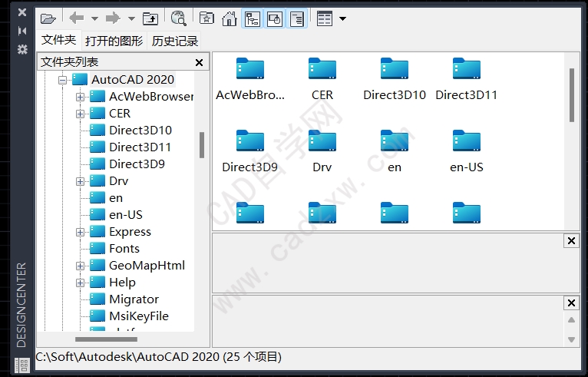Click the Drv folder in content area
This screenshot has height=377, width=588.
pos(322,151)
